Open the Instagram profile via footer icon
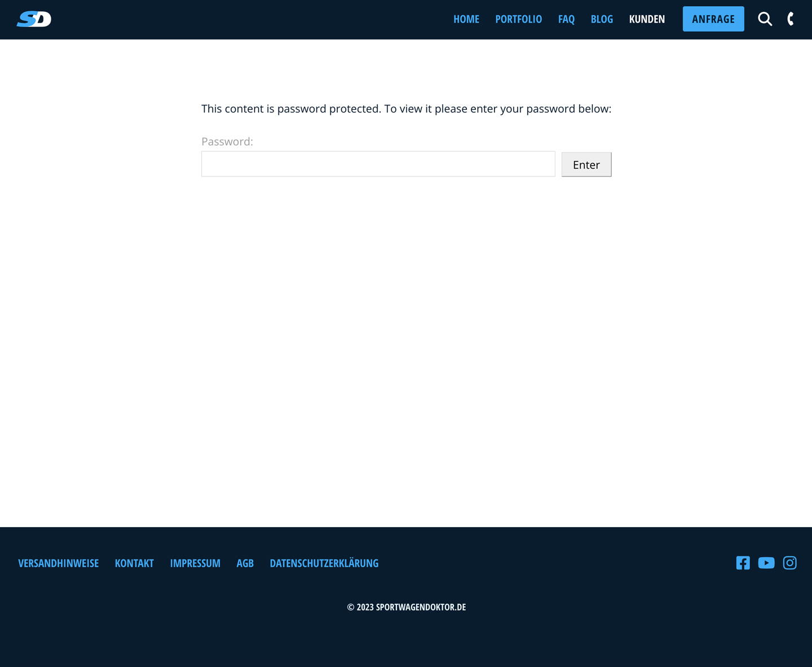 789,563
